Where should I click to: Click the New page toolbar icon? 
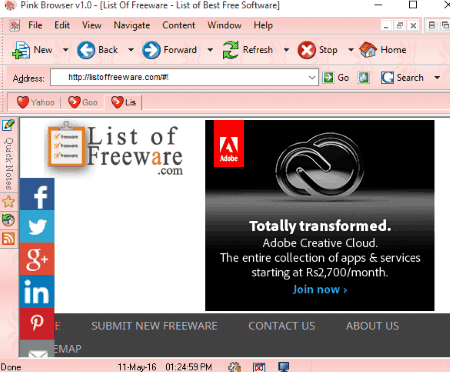coord(21,50)
